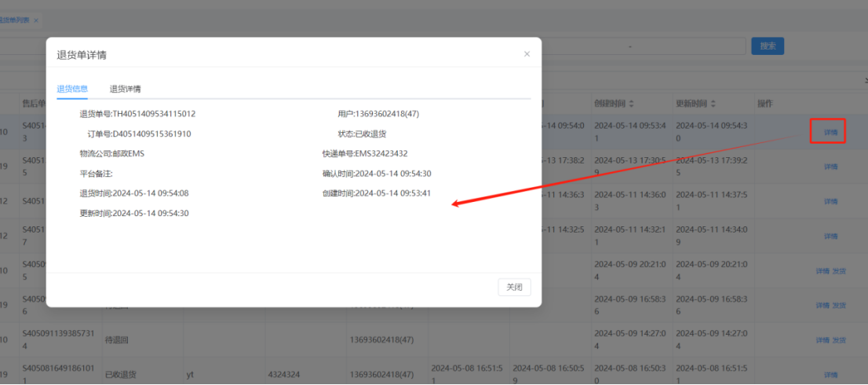Click the 用户 13693602418(47) field in dialog
Image resolution: width=868 pixels, height=385 pixels.
(378, 114)
